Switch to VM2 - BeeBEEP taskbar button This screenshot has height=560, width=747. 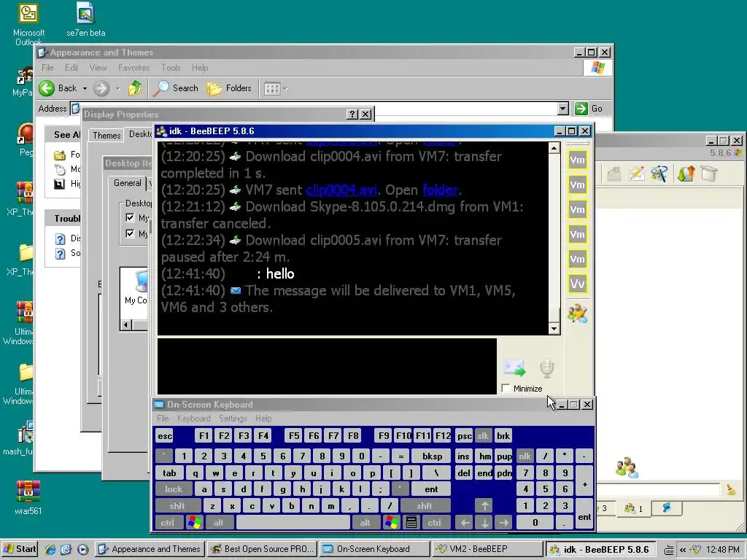coord(487,549)
